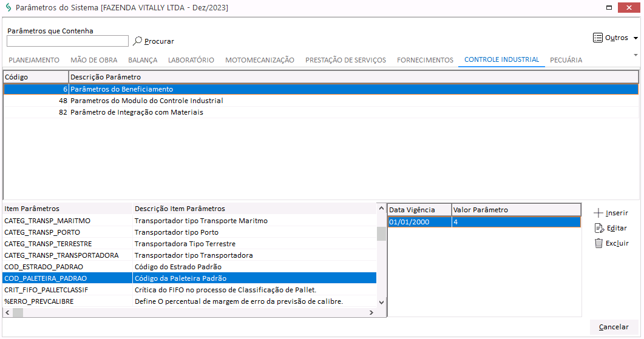Viewport: 644px width, 339px height.
Task: Click the 01/01/2000 vigência date cell
Action: click(x=420, y=222)
